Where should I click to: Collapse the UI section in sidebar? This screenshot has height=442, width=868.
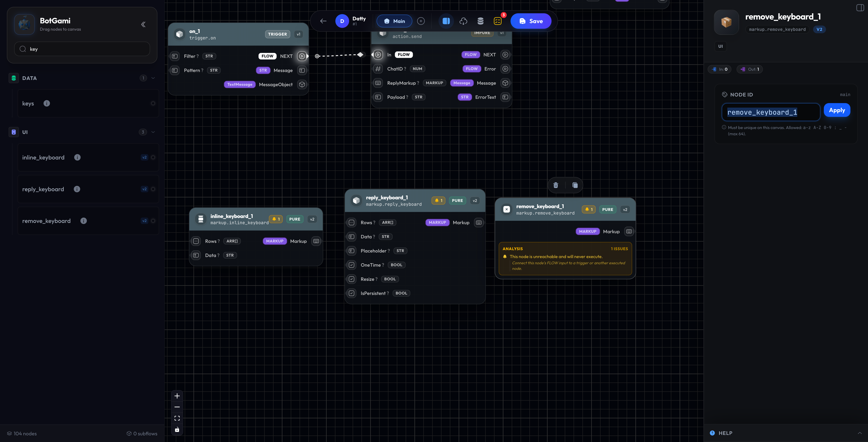pyautogui.click(x=153, y=132)
